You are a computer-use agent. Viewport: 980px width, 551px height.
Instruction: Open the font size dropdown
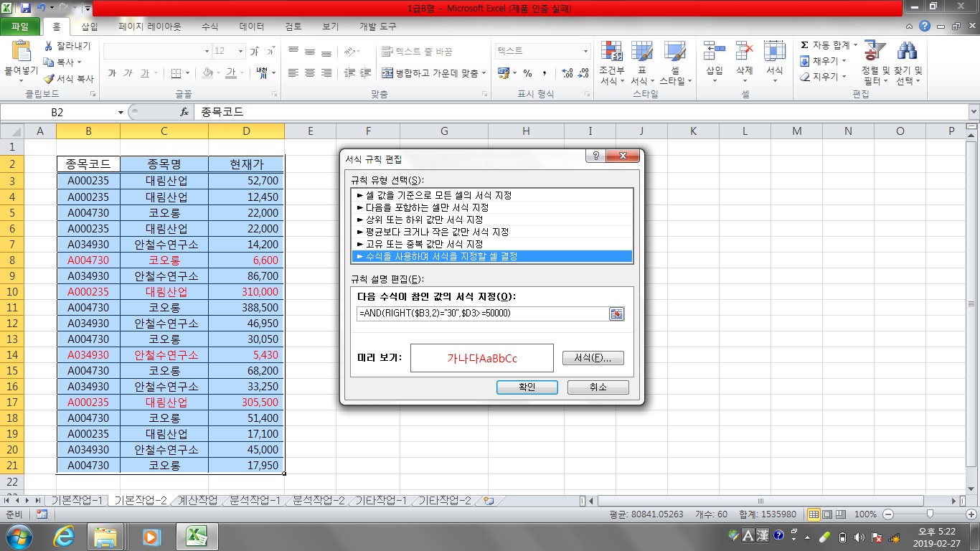[x=240, y=52]
